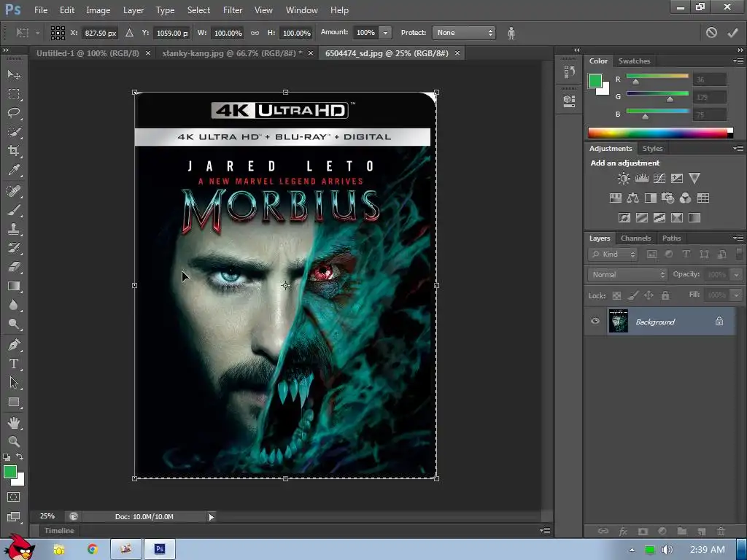This screenshot has width=747, height=560.
Task: Open Timeline panel
Action: [x=59, y=531]
